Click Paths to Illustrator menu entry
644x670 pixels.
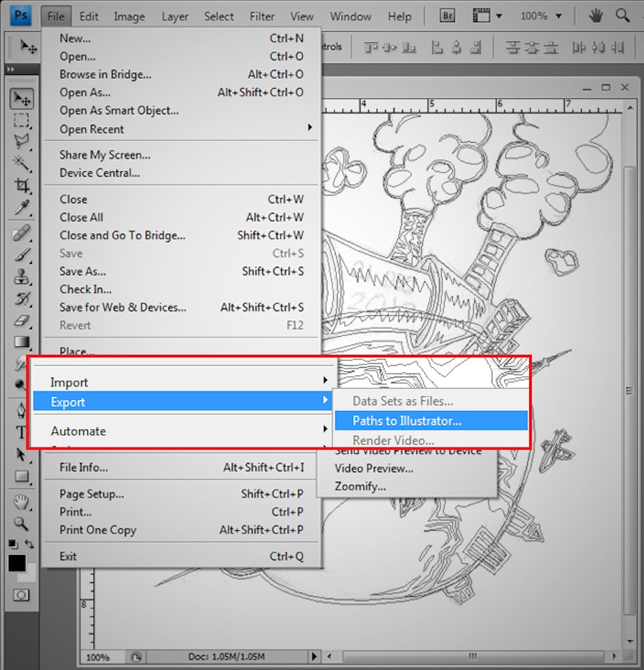coord(406,421)
